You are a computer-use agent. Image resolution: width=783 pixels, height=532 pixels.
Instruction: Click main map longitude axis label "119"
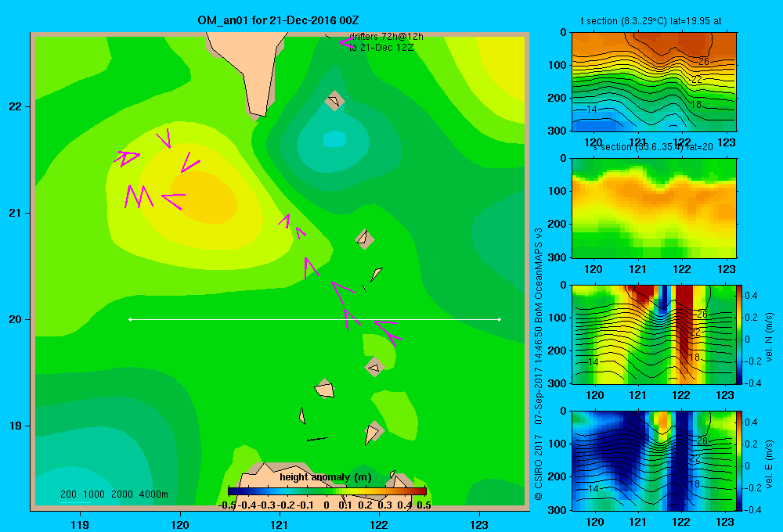coord(81,524)
